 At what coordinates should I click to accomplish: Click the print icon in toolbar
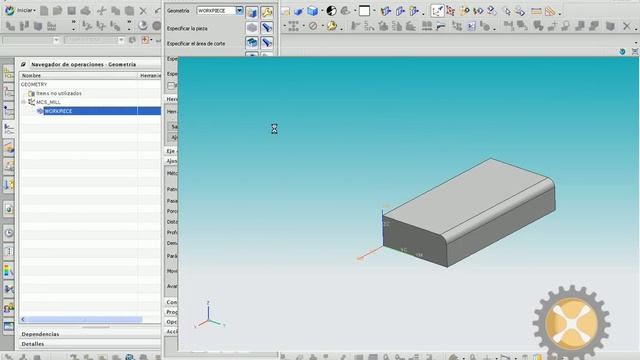pyautogui.click(x=86, y=11)
